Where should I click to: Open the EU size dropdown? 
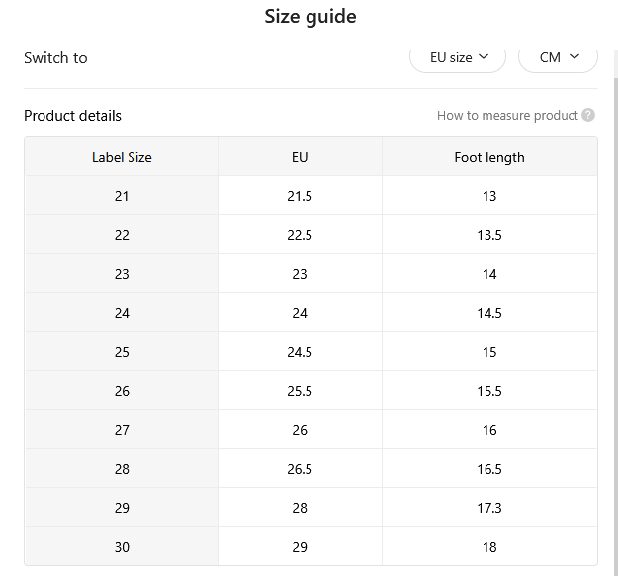[457, 58]
